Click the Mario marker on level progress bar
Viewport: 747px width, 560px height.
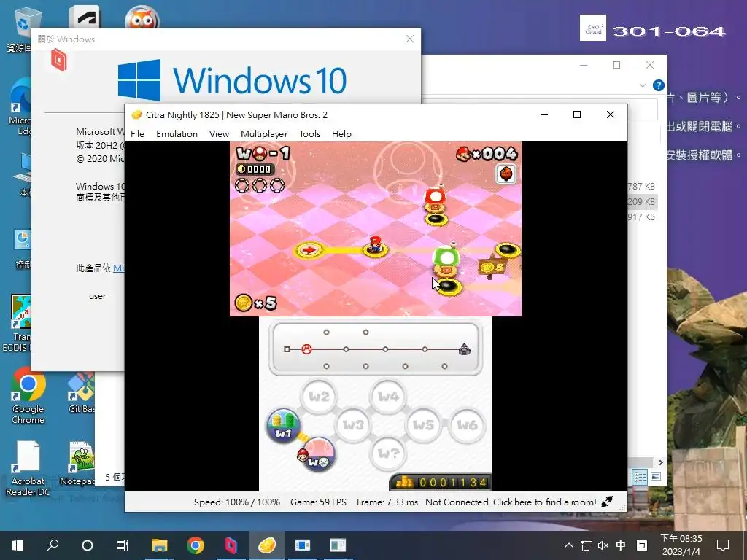click(x=306, y=349)
